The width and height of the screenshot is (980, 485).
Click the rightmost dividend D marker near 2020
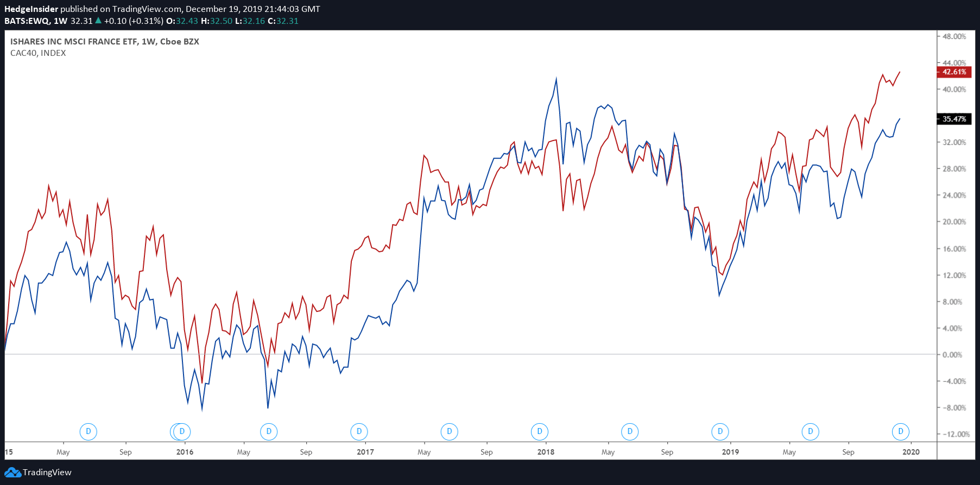[900, 432]
